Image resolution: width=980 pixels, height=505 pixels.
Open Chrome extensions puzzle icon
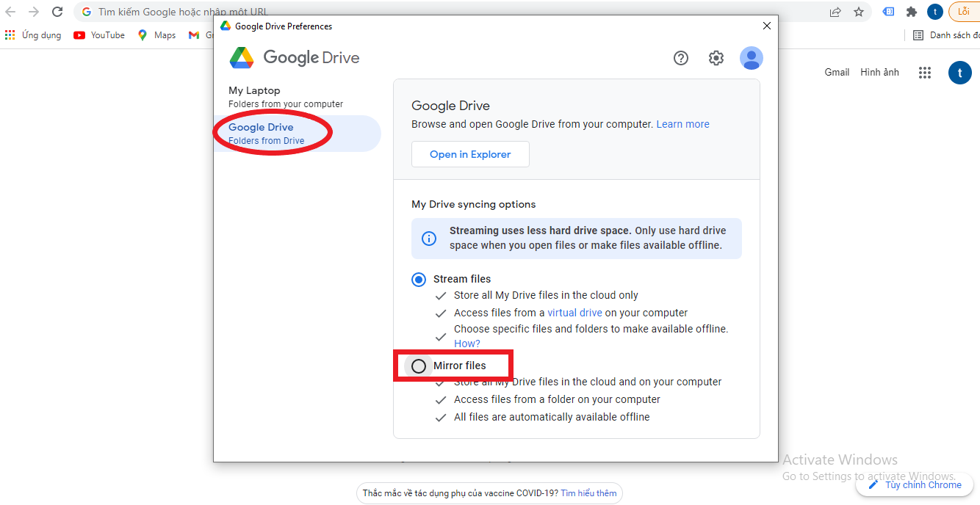click(912, 12)
